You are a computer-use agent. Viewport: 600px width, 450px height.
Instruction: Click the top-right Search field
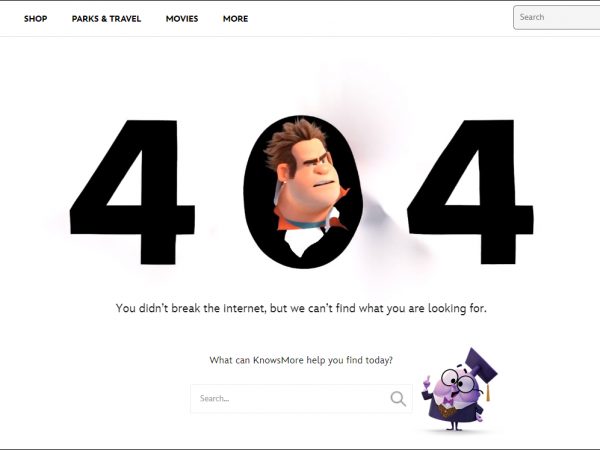pyautogui.click(x=556, y=17)
